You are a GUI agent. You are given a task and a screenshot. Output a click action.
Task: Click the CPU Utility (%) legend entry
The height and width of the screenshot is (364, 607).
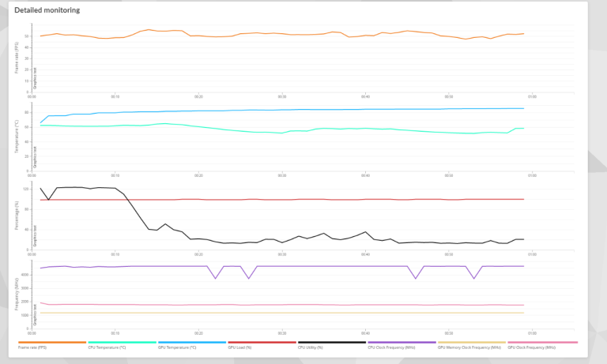(x=310, y=347)
